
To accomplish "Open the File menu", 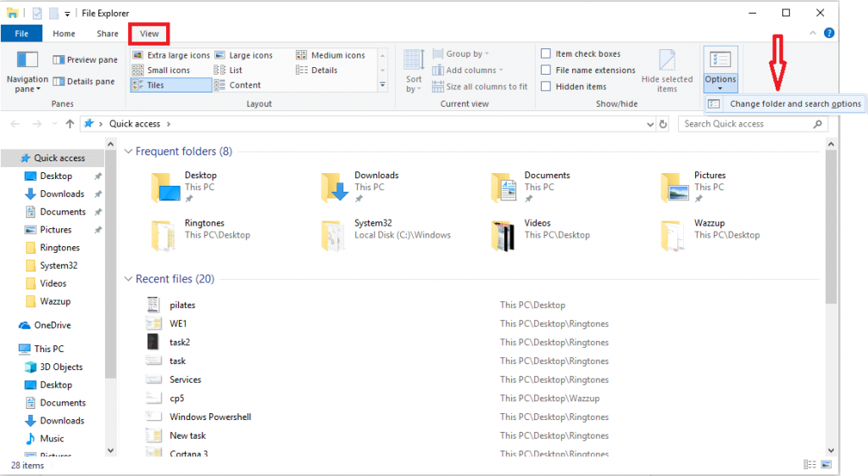I will click(x=21, y=33).
